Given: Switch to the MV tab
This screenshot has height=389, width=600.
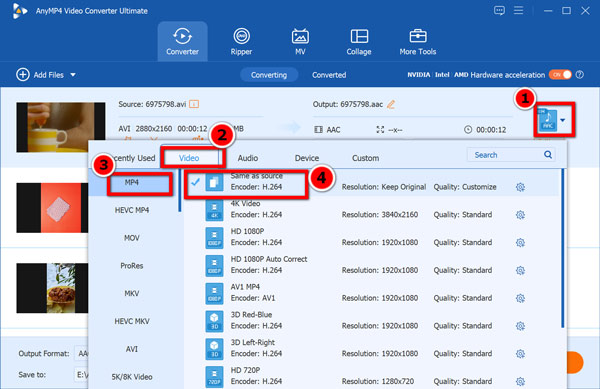Looking at the screenshot, I should [300, 41].
